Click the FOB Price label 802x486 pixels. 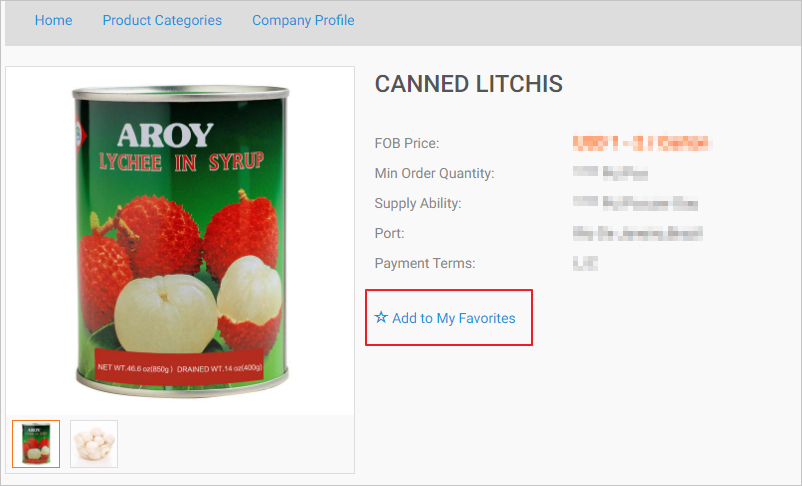pyautogui.click(x=407, y=144)
